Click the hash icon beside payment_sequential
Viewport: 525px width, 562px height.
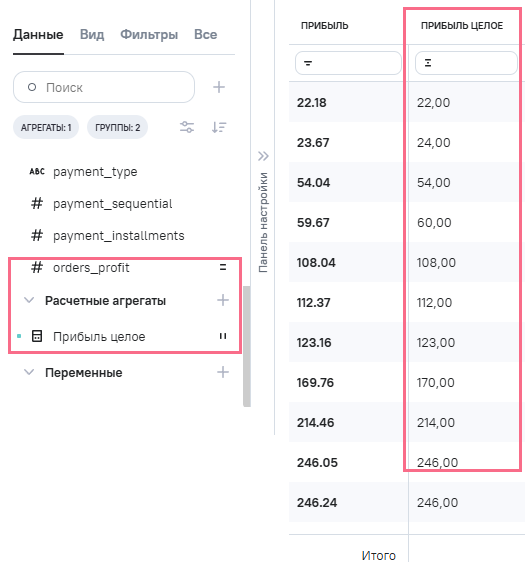point(37,204)
